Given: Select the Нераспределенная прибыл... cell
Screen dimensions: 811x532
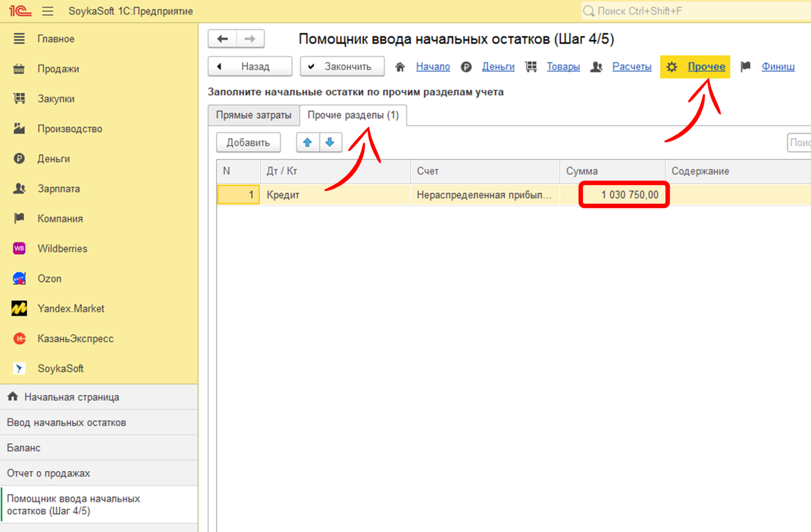Looking at the screenshot, I should tap(485, 195).
